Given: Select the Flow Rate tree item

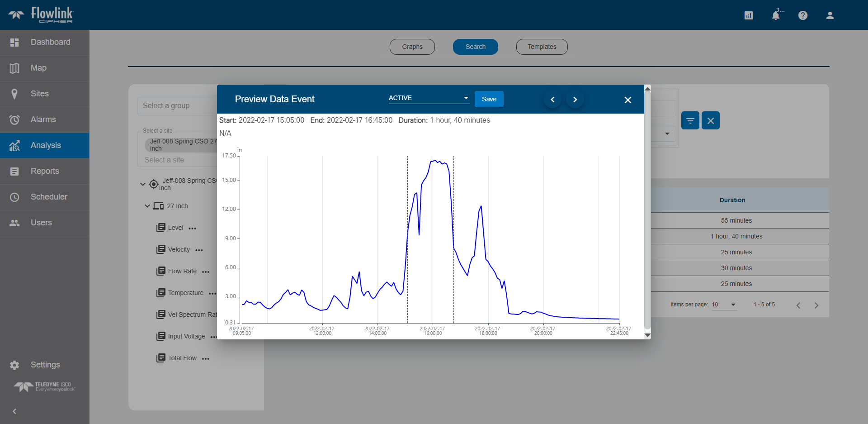Looking at the screenshot, I should point(182,271).
